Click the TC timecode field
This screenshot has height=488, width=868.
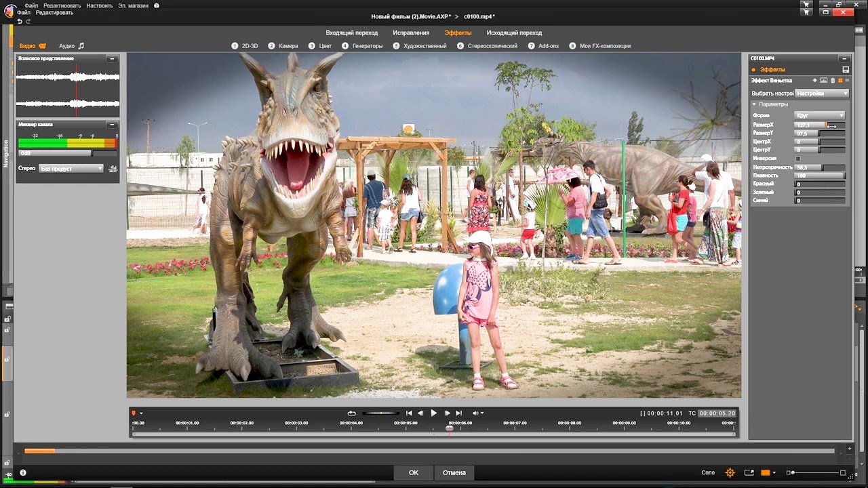717,413
